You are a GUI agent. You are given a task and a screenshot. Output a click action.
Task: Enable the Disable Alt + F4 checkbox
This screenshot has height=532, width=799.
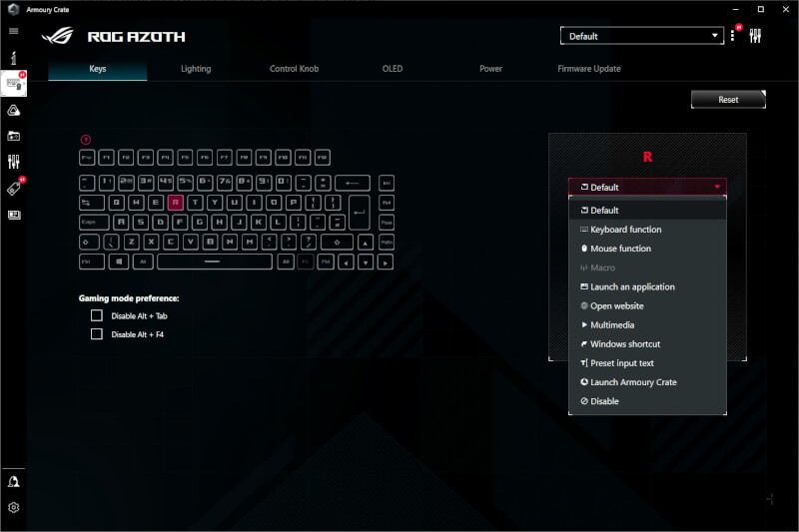(x=96, y=334)
